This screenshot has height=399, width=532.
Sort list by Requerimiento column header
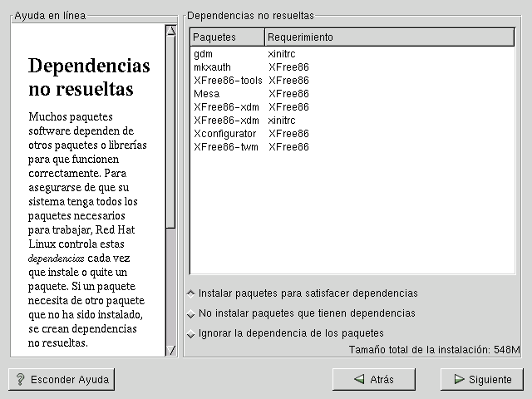[x=389, y=37]
